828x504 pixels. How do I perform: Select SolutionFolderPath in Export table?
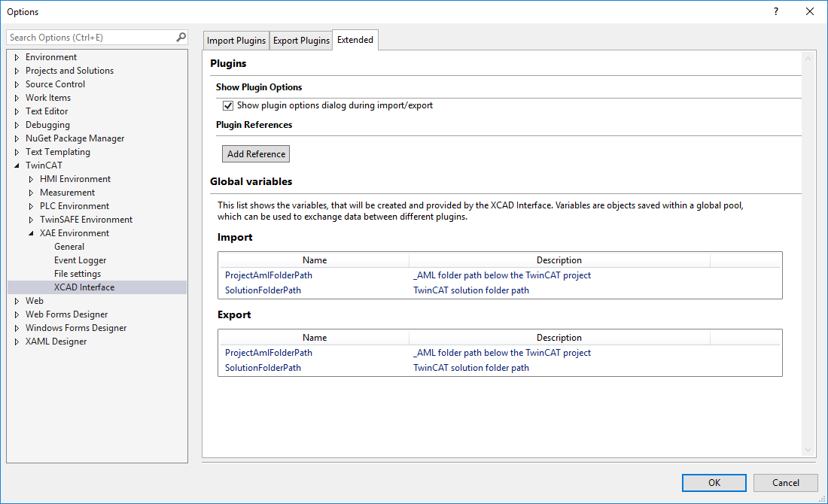coord(263,368)
